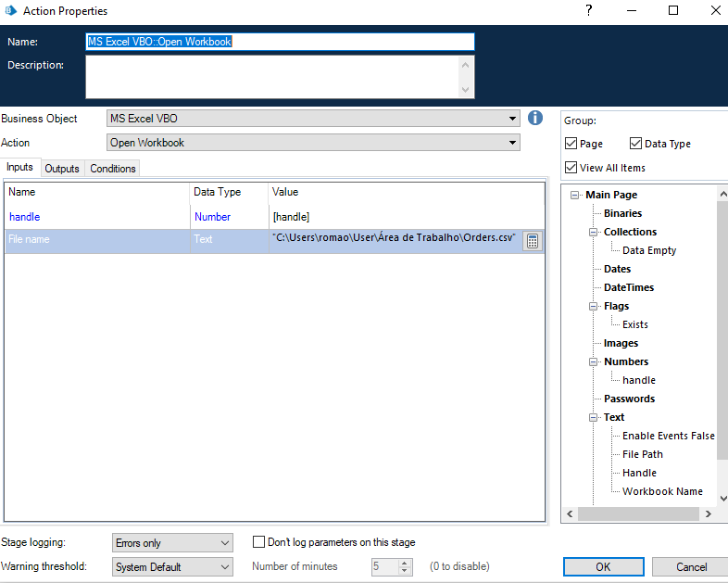Enable Don't log parameters on this stage
The height and width of the screenshot is (583, 728).
(x=259, y=542)
